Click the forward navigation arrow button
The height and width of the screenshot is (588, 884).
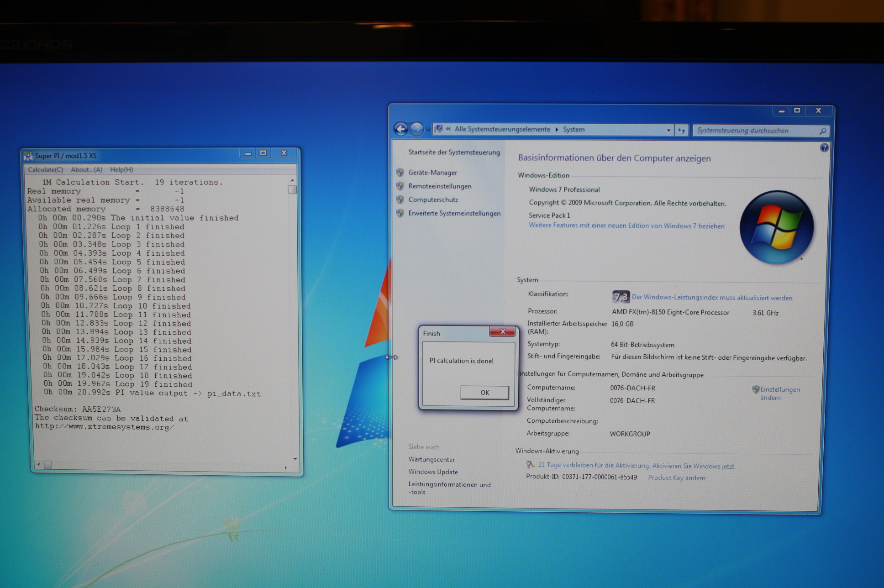coord(416,130)
